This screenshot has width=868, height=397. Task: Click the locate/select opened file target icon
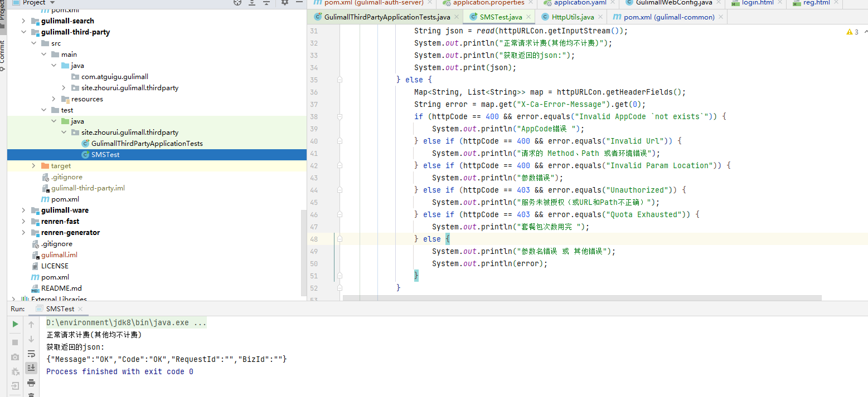[x=238, y=3]
